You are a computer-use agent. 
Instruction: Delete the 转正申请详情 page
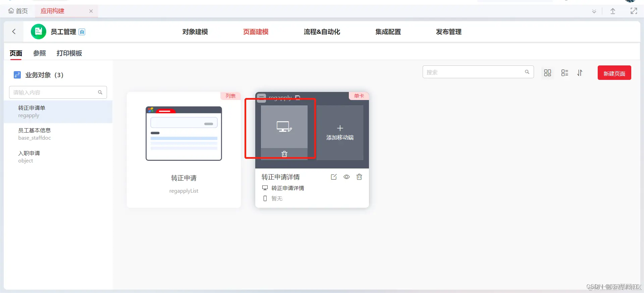point(359,177)
